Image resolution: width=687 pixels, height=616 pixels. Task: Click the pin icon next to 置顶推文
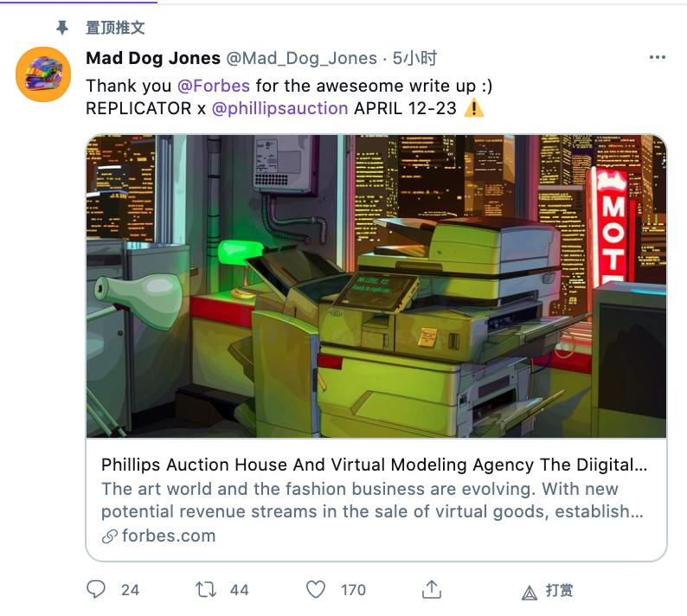point(62,28)
